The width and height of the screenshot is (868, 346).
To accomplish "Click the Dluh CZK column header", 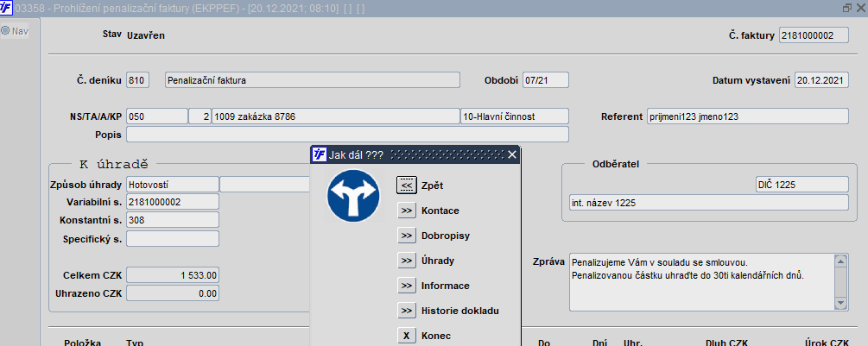I will 727,343.
